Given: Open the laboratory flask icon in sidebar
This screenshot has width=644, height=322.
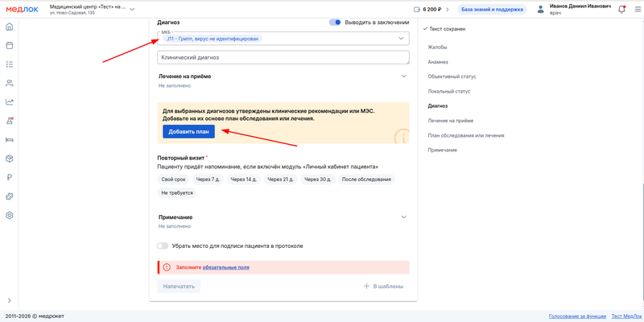Looking at the screenshot, I should coord(10,121).
